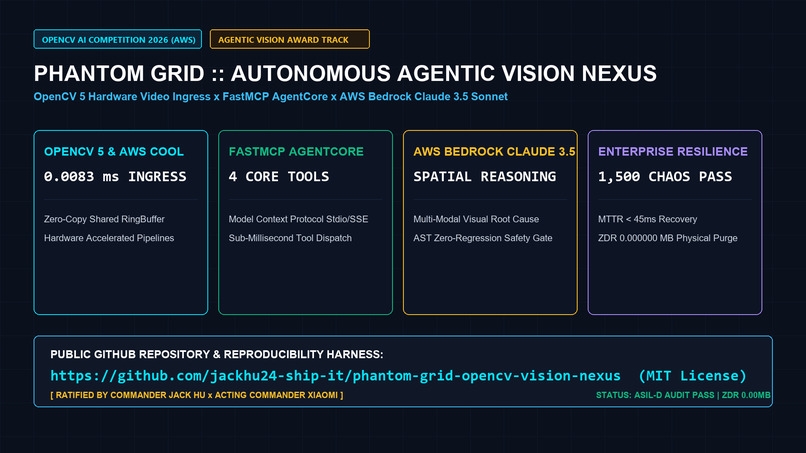Click RATIFIED BY COMMANDER JACK HU line
The height and width of the screenshot is (453, 806).
(197, 395)
